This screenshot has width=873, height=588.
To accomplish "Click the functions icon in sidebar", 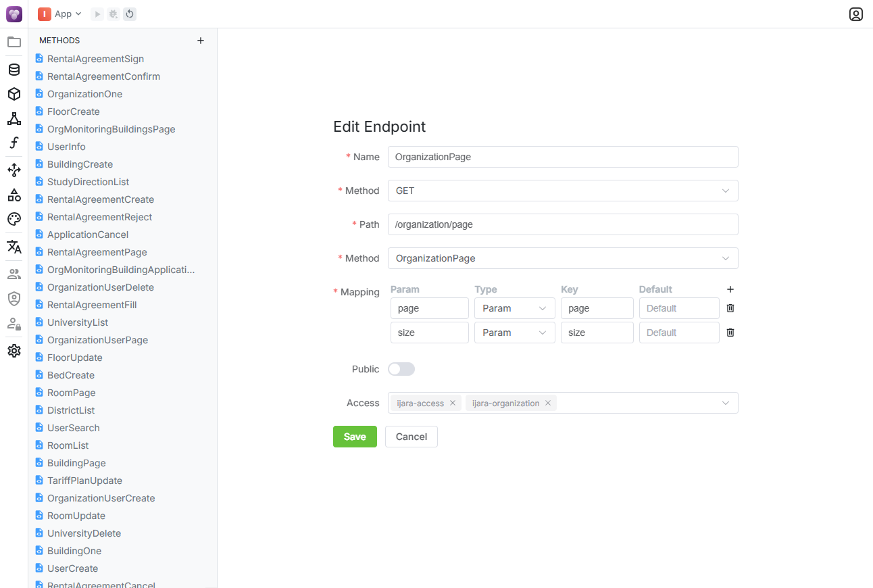I will point(14,143).
